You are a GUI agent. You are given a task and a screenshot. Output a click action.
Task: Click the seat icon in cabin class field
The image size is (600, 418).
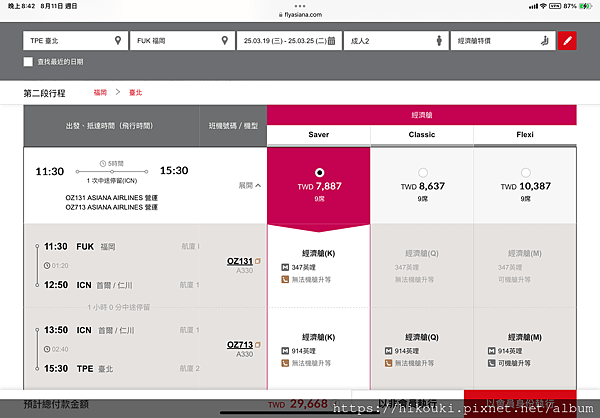[545, 41]
